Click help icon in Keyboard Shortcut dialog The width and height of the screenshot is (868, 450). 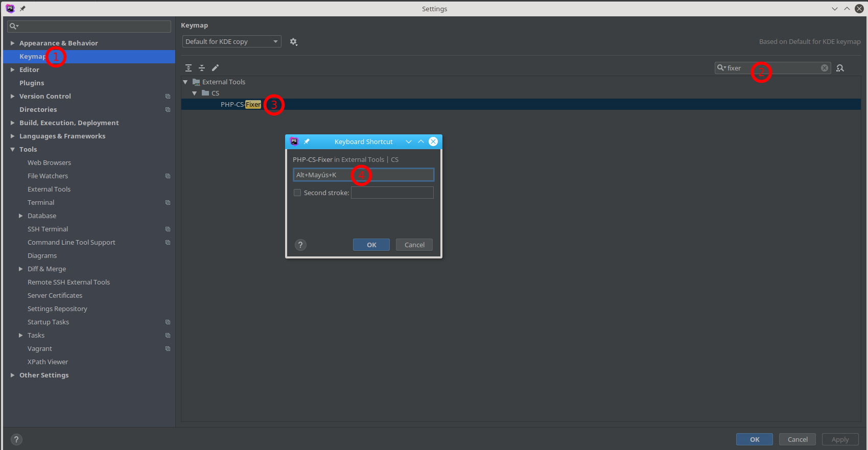coord(300,245)
